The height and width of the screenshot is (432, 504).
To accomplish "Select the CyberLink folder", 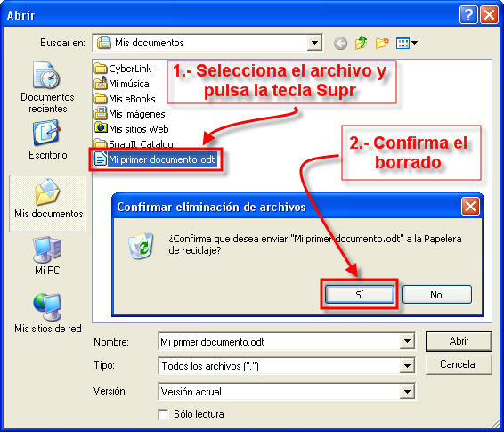I will point(123,69).
